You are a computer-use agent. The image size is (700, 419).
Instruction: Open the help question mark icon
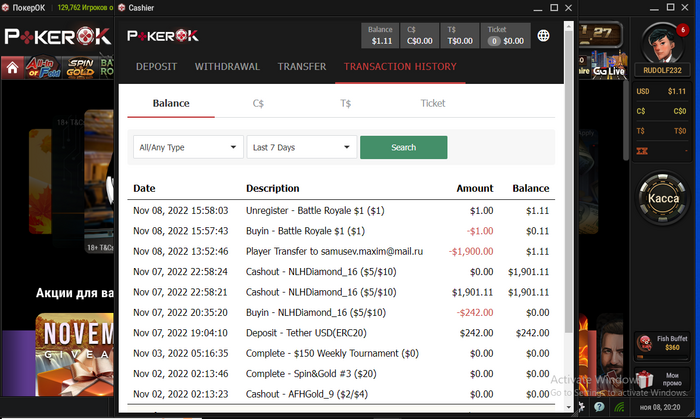599,407
